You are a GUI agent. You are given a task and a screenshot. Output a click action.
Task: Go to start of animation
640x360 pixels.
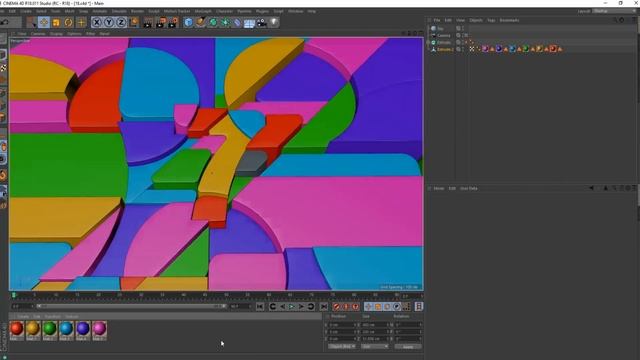click(260, 307)
